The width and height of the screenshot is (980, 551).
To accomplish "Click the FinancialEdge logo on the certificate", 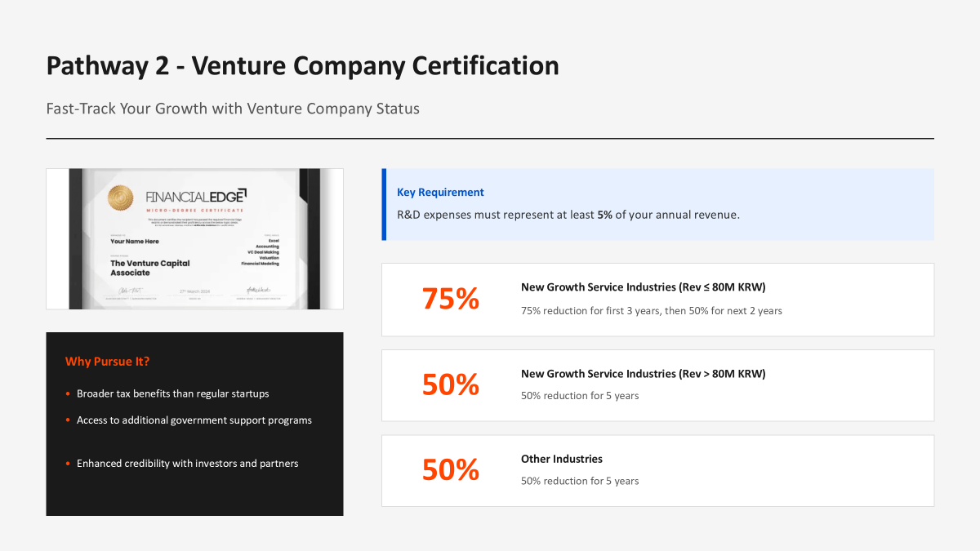I will (x=195, y=197).
